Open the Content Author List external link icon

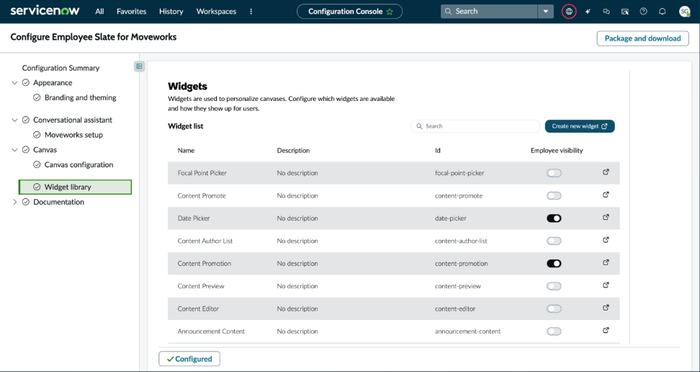[x=606, y=240]
